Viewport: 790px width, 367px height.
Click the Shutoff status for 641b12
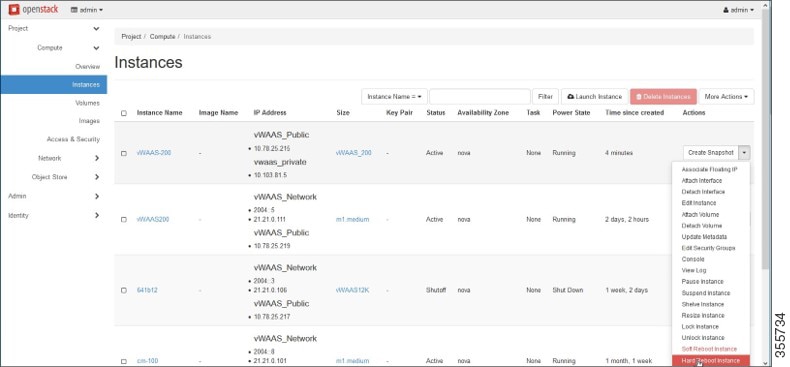tap(436, 290)
